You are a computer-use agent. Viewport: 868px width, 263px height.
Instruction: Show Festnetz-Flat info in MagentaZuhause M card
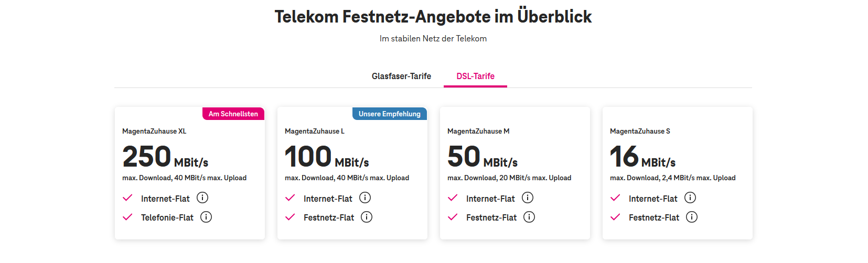tap(529, 217)
